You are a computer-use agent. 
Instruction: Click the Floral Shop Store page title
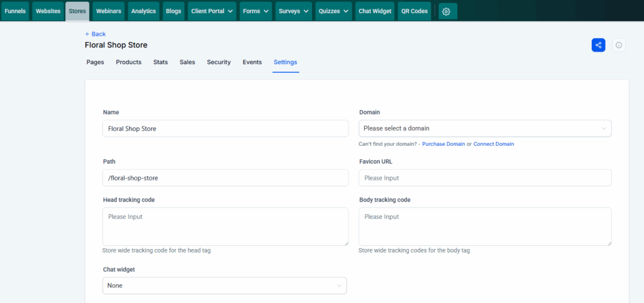[116, 45]
